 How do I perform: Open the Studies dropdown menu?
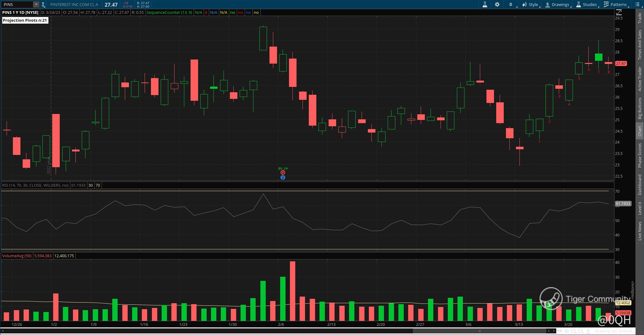(587, 4)
